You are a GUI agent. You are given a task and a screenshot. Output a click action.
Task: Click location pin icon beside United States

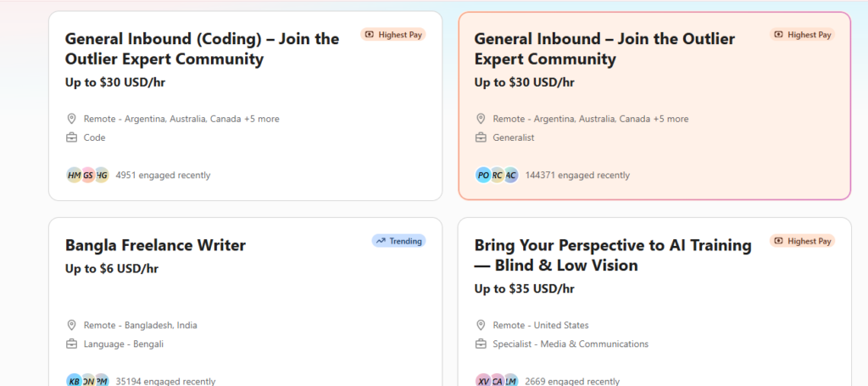481,325
